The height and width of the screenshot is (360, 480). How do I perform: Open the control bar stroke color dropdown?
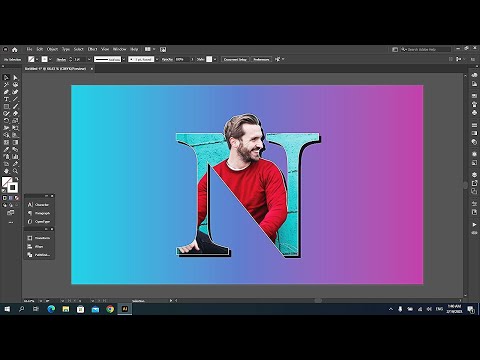pos(50,59)
